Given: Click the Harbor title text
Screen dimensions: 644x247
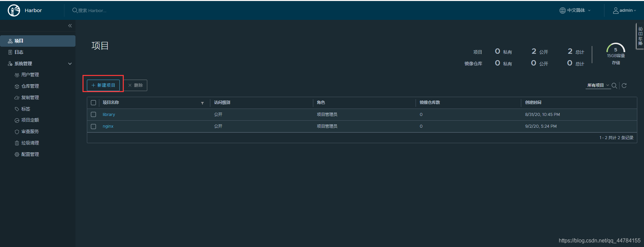Looking at the screenshot, I should coord(33,10).
